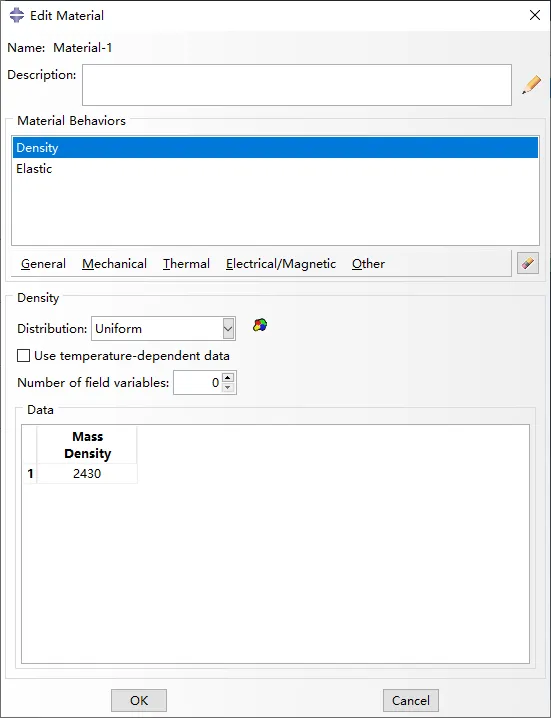Image resolution: width=551 pixels, height=718 pixels.
Task: Click the pencil icon to edit the description
Action: coord(531,85)
